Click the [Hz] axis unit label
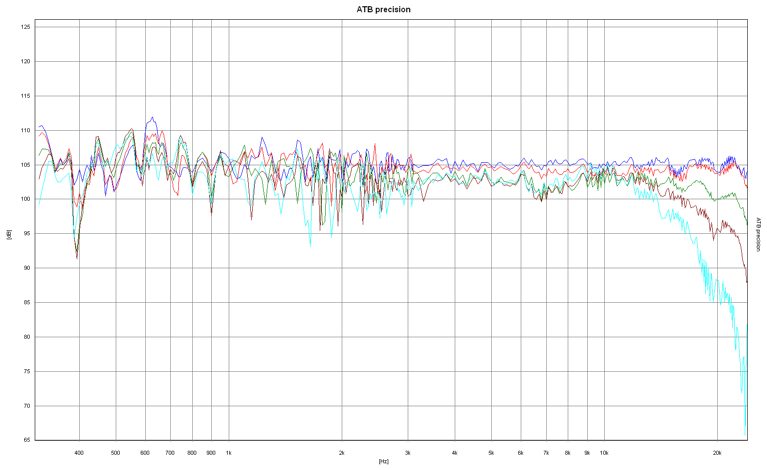The height and width of the screenshot is (470, 767). (x=383, y=461)
